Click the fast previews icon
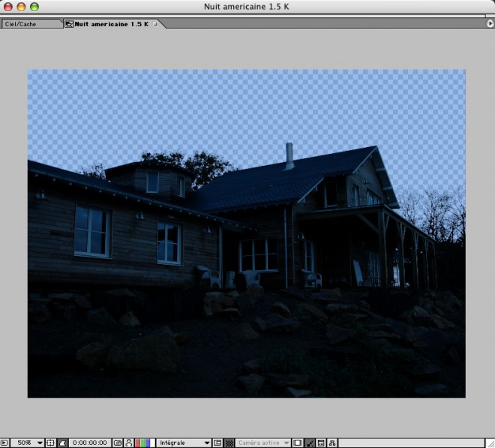This screenshot has height=448, width=495. [310, 443]
